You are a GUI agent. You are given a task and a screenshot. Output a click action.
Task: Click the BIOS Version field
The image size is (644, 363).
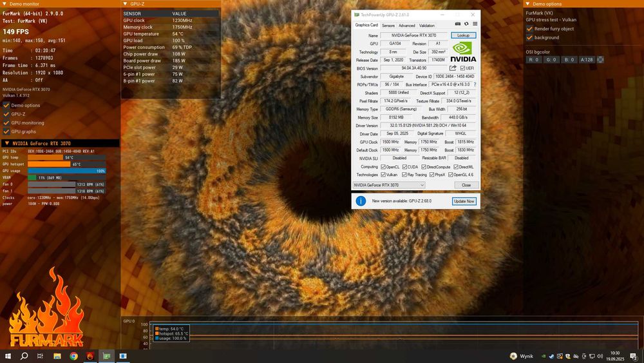coord(413,68)
